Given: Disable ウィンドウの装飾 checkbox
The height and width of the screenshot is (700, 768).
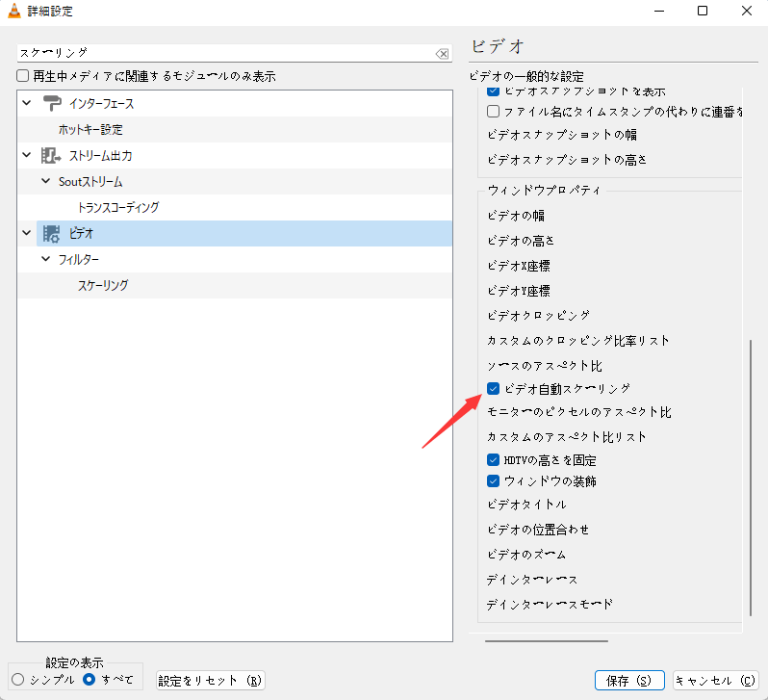Looking at the screenshot, I should 494,480.
